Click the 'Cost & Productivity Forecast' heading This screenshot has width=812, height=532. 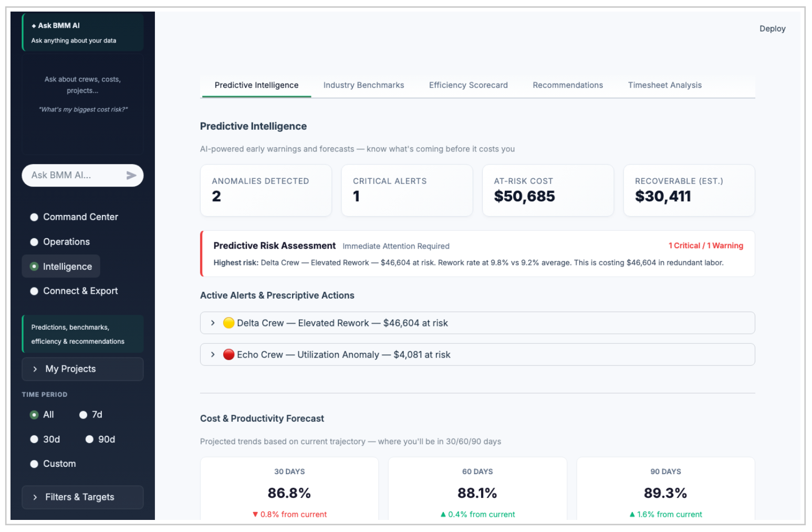[262, 418]
